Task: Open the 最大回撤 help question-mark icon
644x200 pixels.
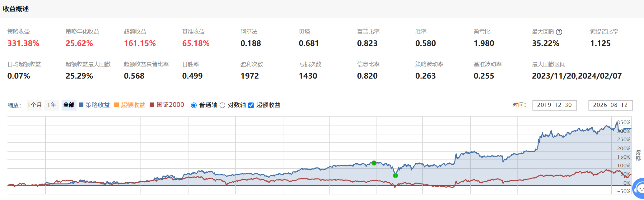Action: [x=559, y=32]
